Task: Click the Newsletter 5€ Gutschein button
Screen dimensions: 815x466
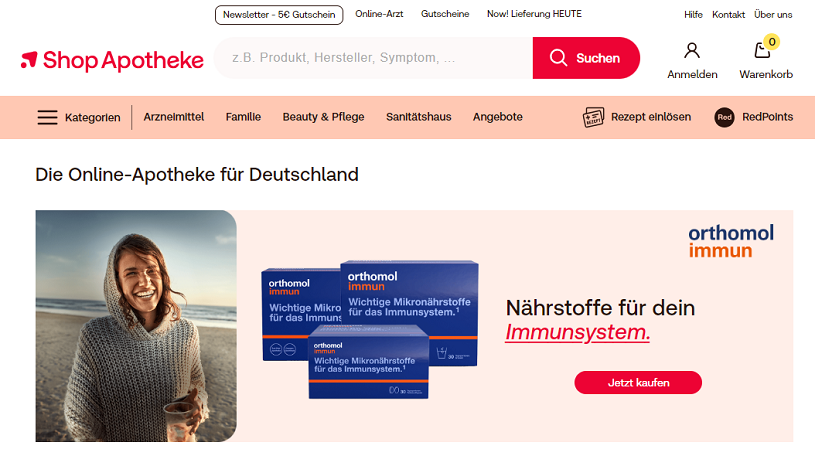Action: coord(279,15)
